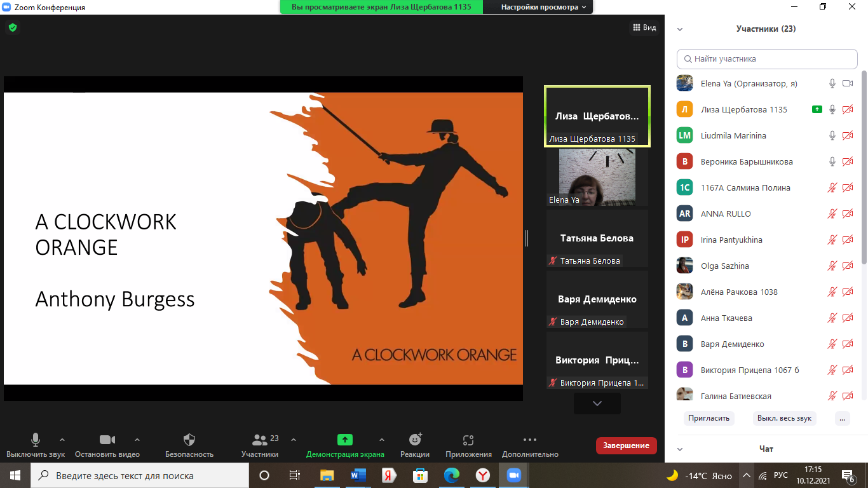Click РУС language indicator in tray

pos(781,475)
